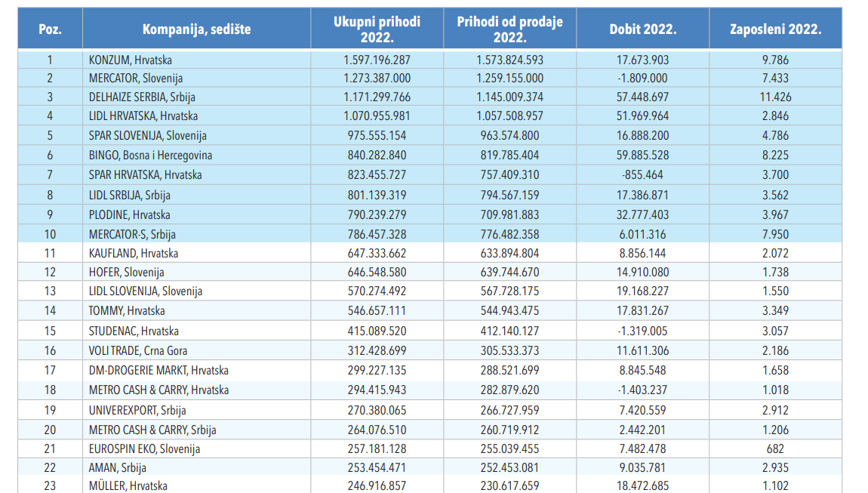Click the MERCATOR, Slovenija company name
The width and height of the screenshot is (868, 493).
[x=135, y=78]
